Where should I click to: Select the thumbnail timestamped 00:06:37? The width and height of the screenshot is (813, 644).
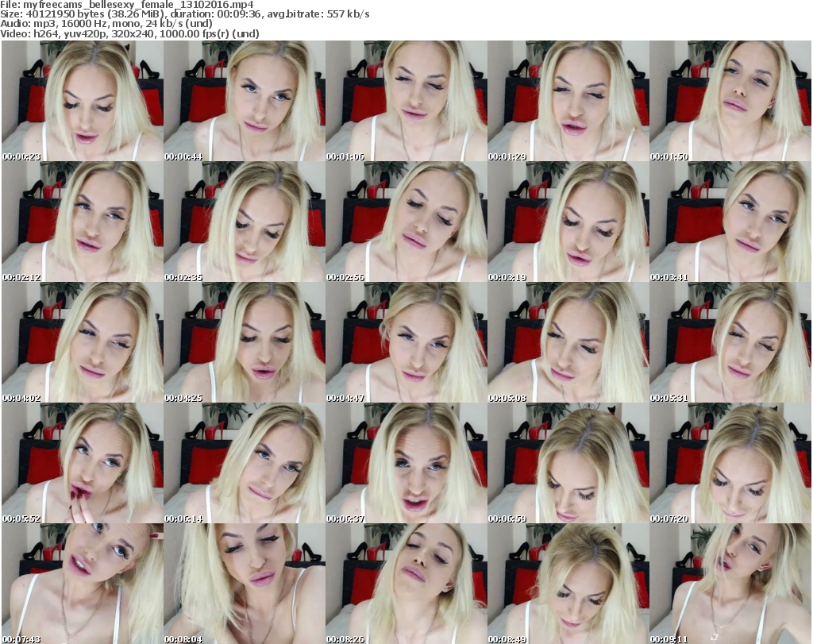[x=406, y=464]
